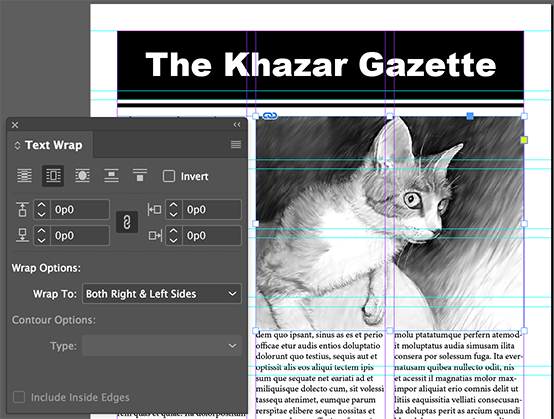Screen dimensions: 554x419
Task: Select Jump to next column icon
Action: 140,176
